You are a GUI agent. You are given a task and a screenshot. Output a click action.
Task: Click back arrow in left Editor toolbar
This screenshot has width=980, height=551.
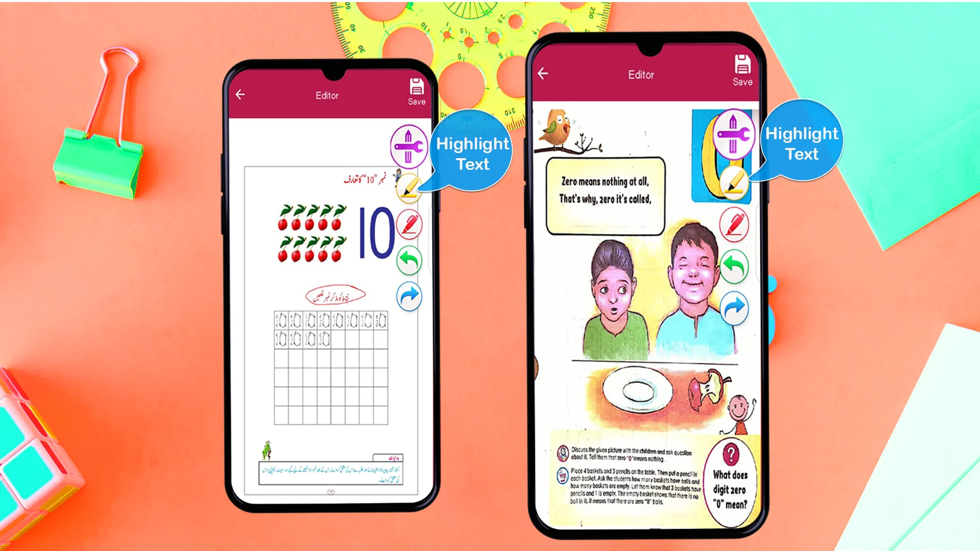coord(241,94)
